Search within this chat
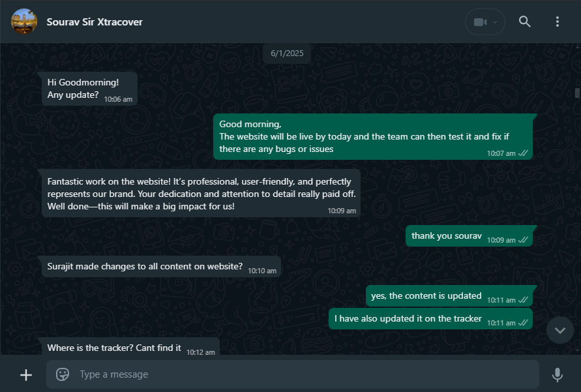 (x=525, y=22)
